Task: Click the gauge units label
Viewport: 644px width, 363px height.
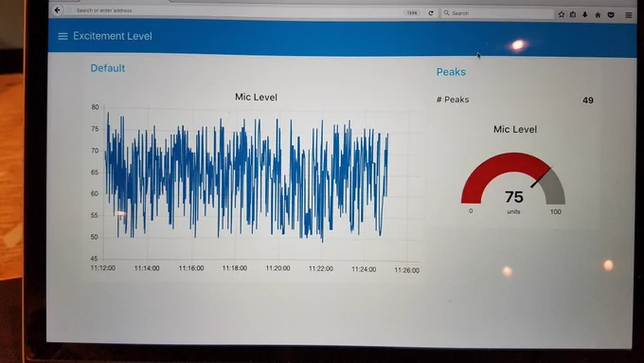Action: 513,211
